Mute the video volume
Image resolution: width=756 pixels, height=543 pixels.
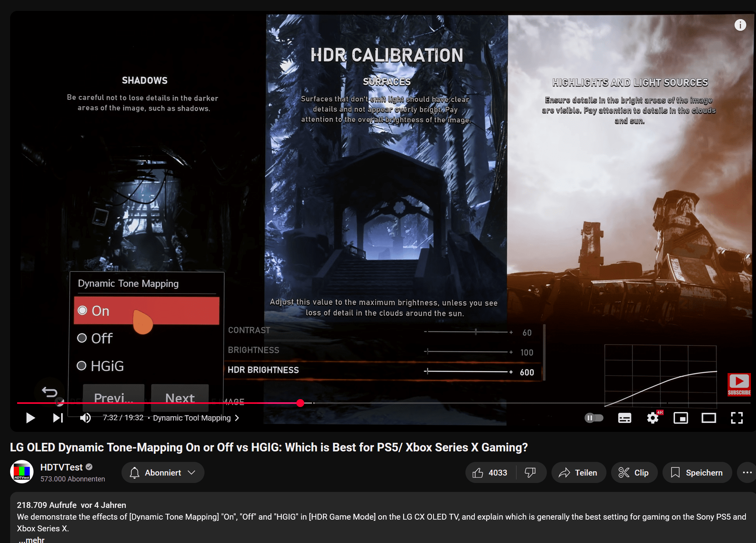85,418
